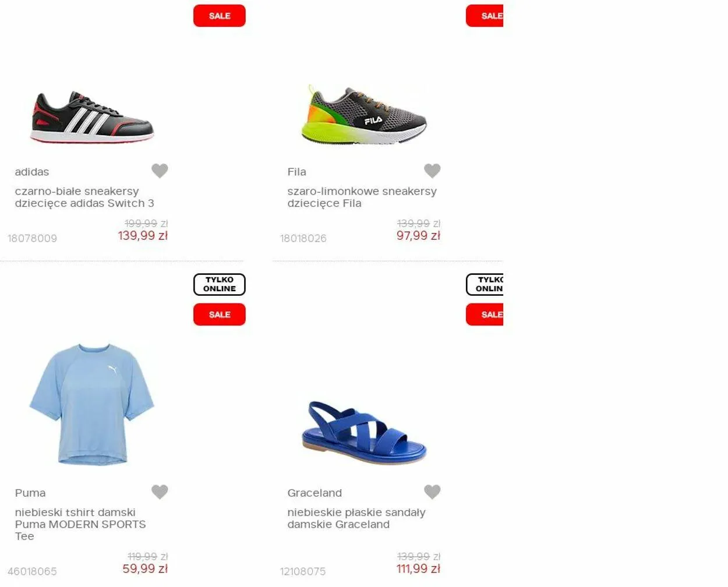Tap heart icon next to Graceland sandals
Viewport: 728px width, 587px height.
coord(432,492)
